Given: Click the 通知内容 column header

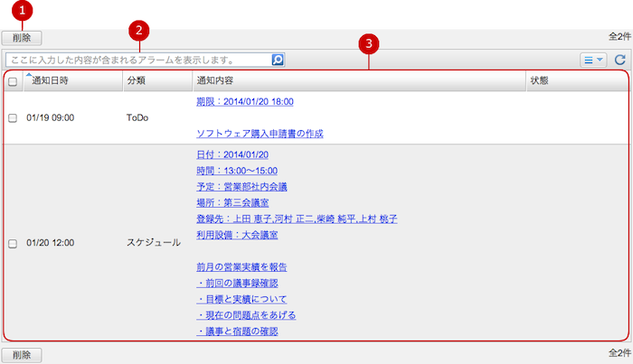Looking at the screenshot, I should [359, 80].
